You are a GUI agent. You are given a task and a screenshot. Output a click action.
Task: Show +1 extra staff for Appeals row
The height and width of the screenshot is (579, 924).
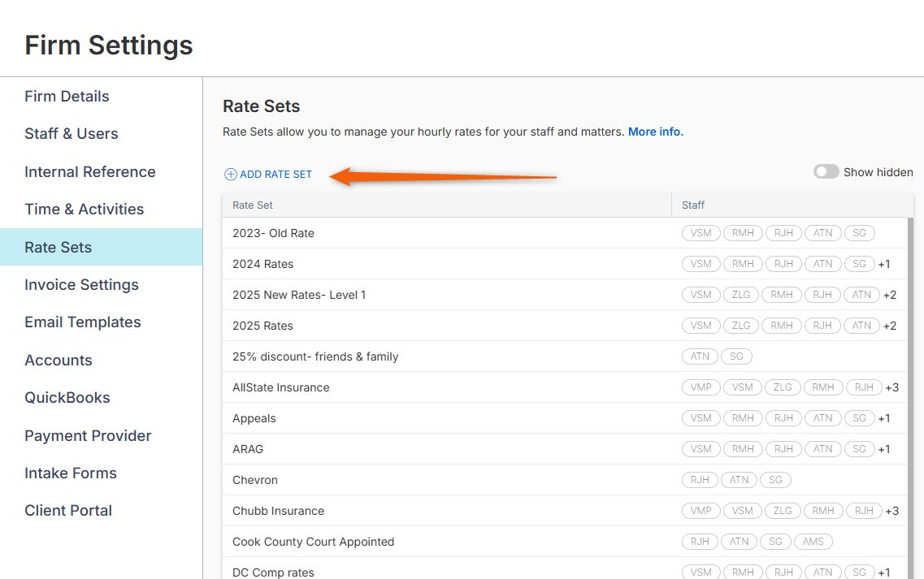(x=884, y=418)
